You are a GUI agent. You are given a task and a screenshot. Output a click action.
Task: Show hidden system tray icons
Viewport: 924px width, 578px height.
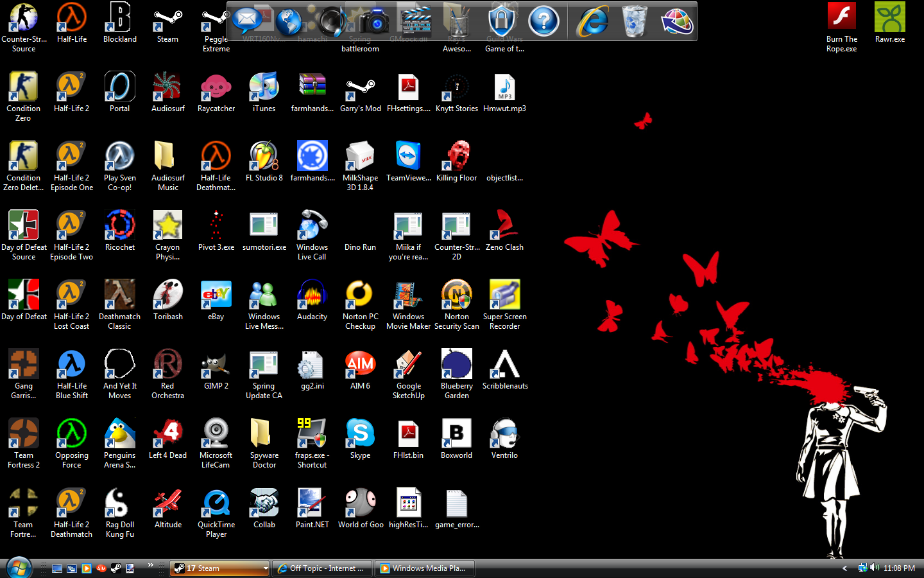(845, 568)
